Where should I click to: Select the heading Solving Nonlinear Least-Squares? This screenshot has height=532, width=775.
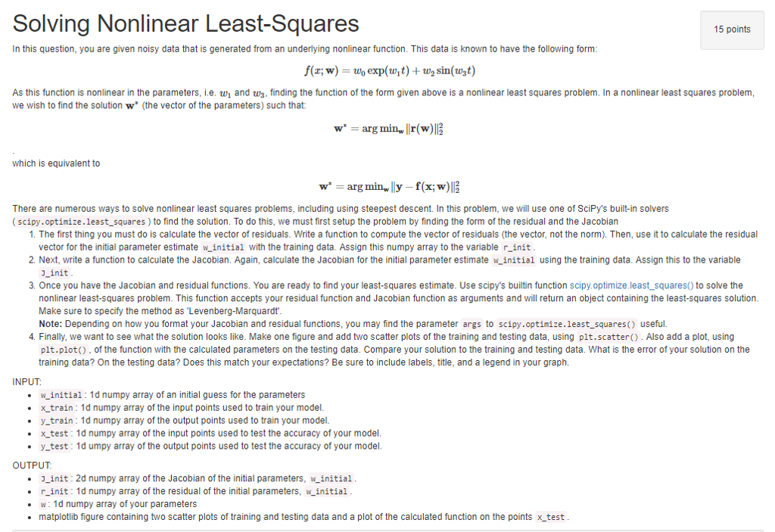(x=185, y=23)
